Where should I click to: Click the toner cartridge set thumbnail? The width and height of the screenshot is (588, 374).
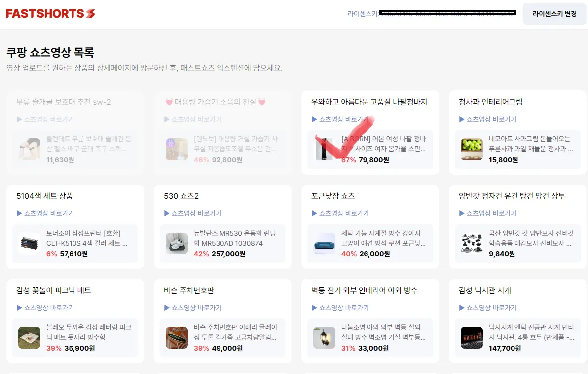pyautogui.click(x=29, y=244)
